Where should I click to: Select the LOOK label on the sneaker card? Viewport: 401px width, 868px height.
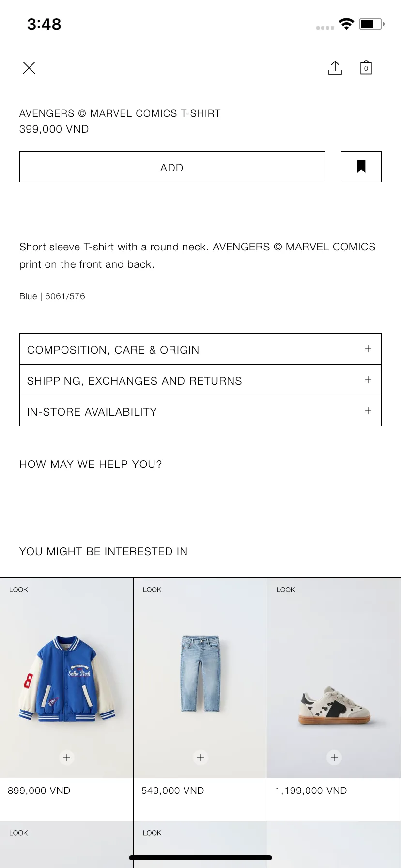coord(286,589)
